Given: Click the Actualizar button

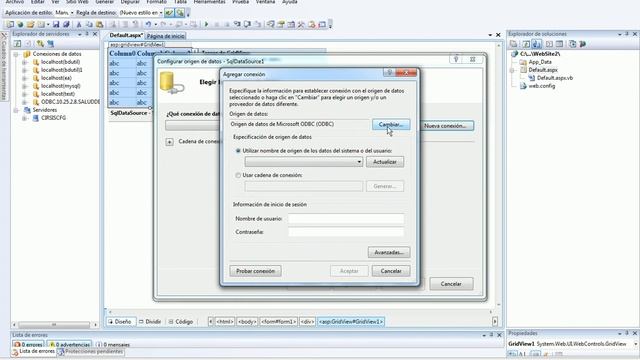Looking at the screenshot, I should (x=385, y=162).
